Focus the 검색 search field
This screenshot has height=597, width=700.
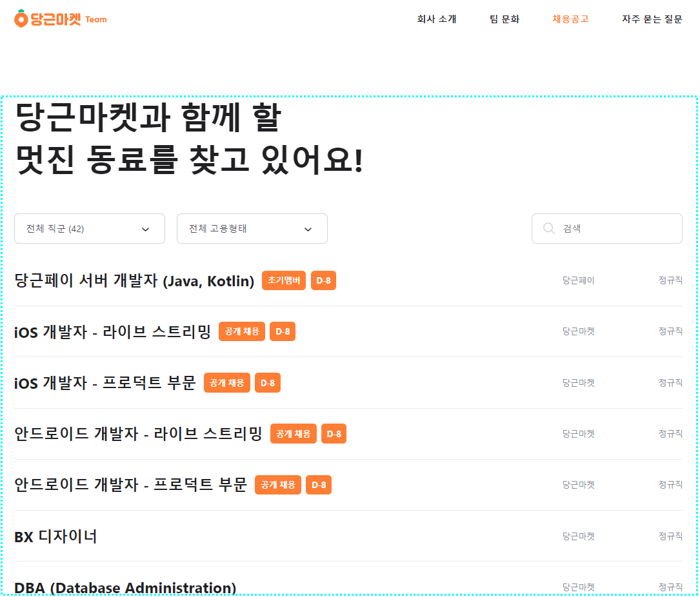click(x=606, y=228)
